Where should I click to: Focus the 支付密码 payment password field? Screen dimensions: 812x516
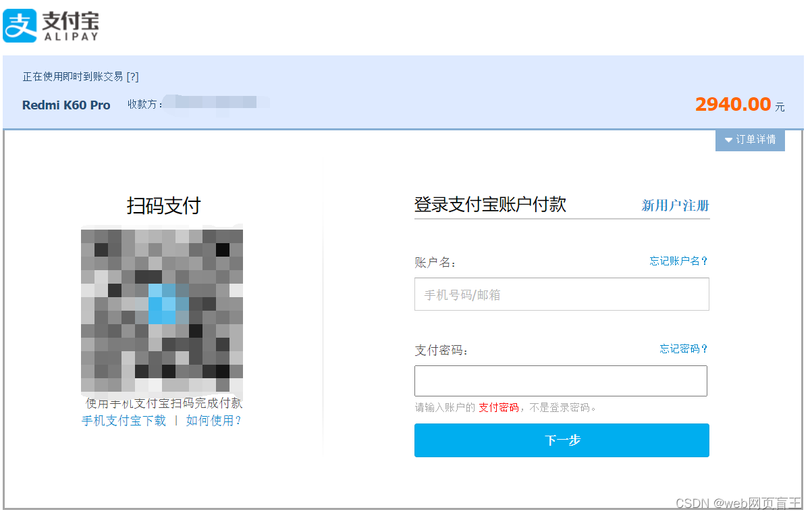tap(562, 381)
